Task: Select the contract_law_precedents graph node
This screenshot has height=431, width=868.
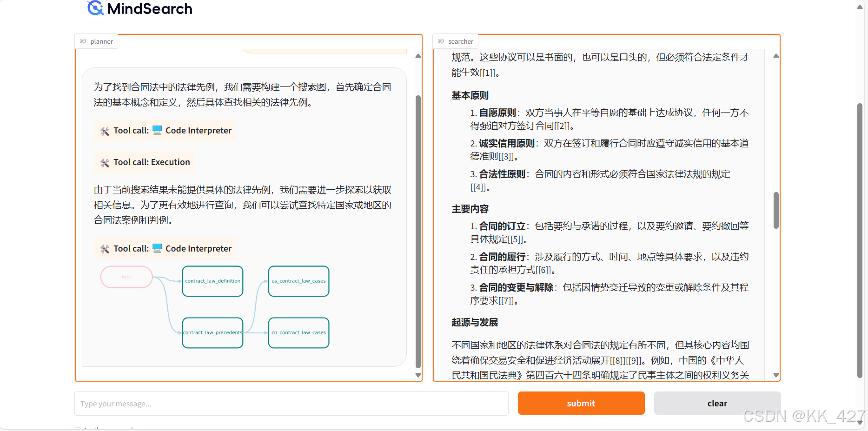Action: point(212,332)
